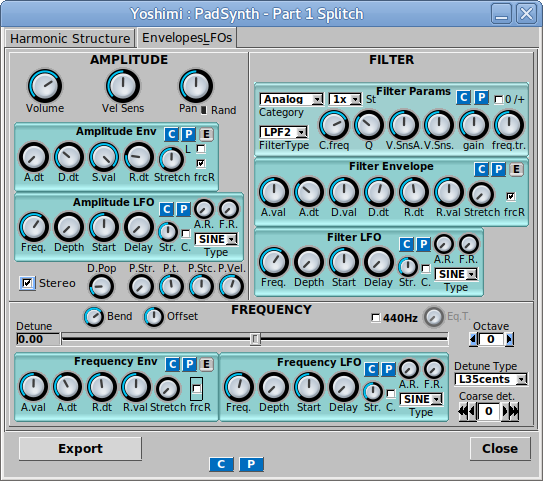The image size is (543, 481).
Task: Click the Close button
Action: pos(500,449)
